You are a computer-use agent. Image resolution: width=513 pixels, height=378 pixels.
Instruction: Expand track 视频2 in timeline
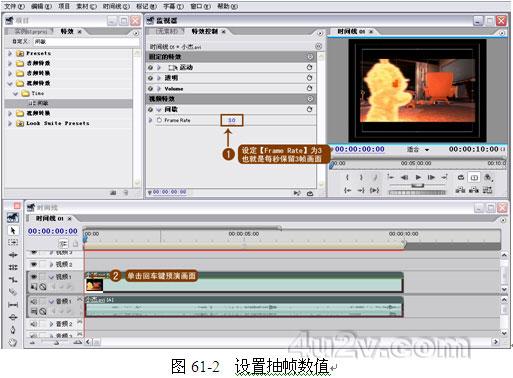click(51, 264)
